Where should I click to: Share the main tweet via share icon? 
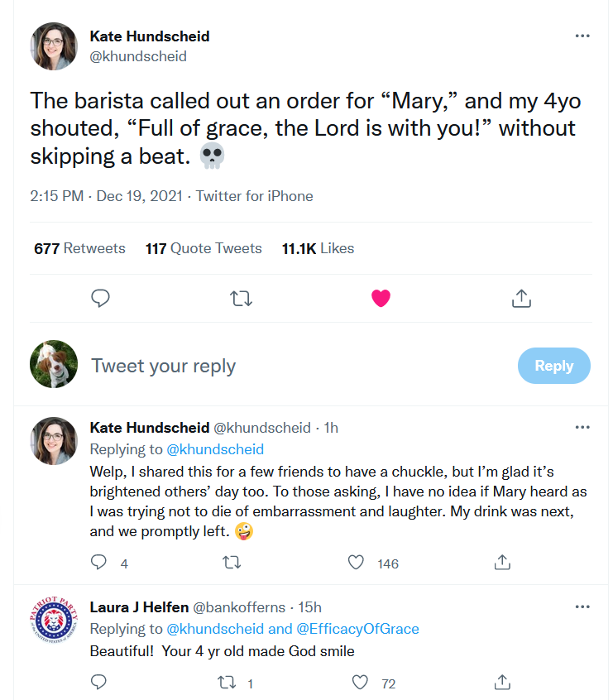coord(521,298)
